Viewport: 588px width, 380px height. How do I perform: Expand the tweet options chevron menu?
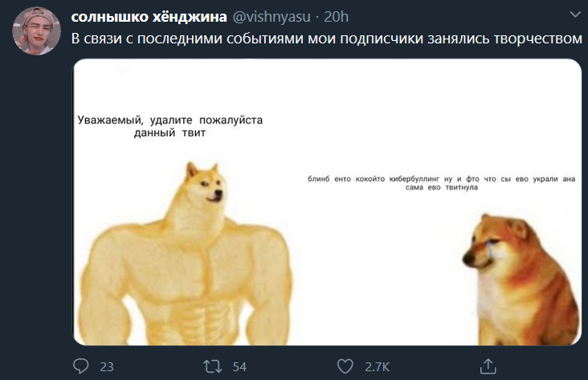point(575,15)
